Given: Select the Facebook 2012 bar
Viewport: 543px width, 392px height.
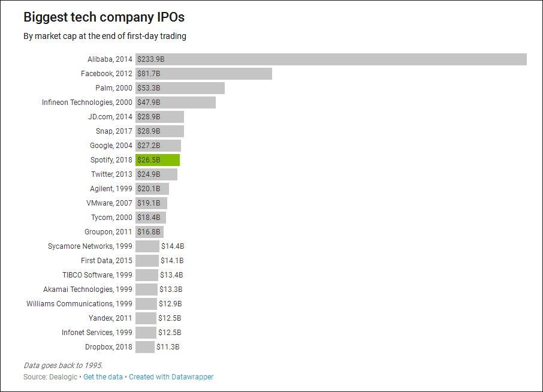Looking at the screenshot, I should tap(204, 74).
